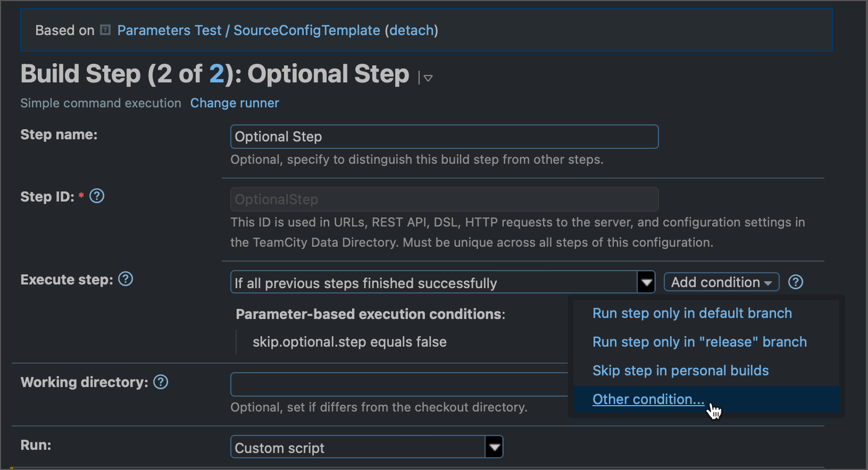Image resolution: width=868 pixels, height=470 pixels.
Task: Choose Run step only in release branch
Action: 699,342
